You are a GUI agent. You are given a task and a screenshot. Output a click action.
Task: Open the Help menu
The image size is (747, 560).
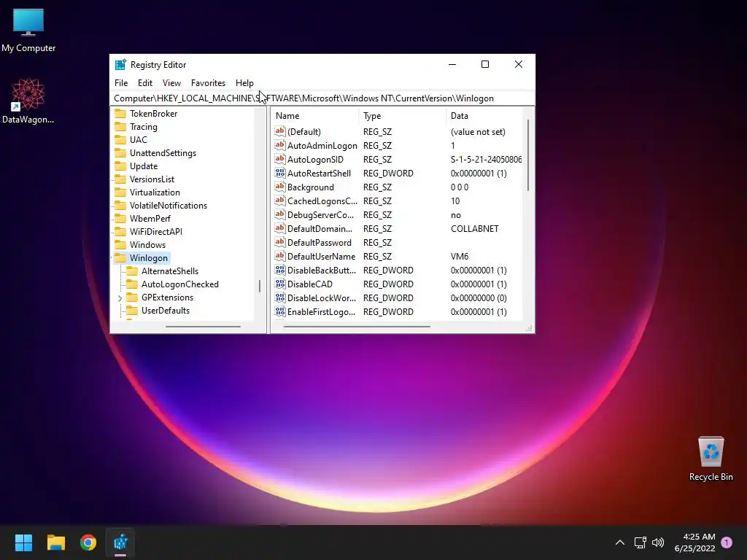pyautogui.click(x=244, y=83)
